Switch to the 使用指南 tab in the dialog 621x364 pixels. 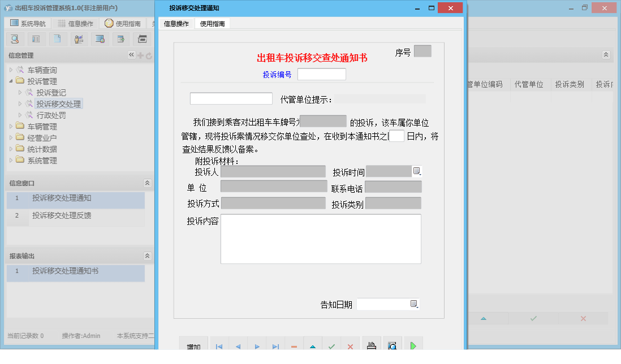pyautogui.click(x=212, y=24)
